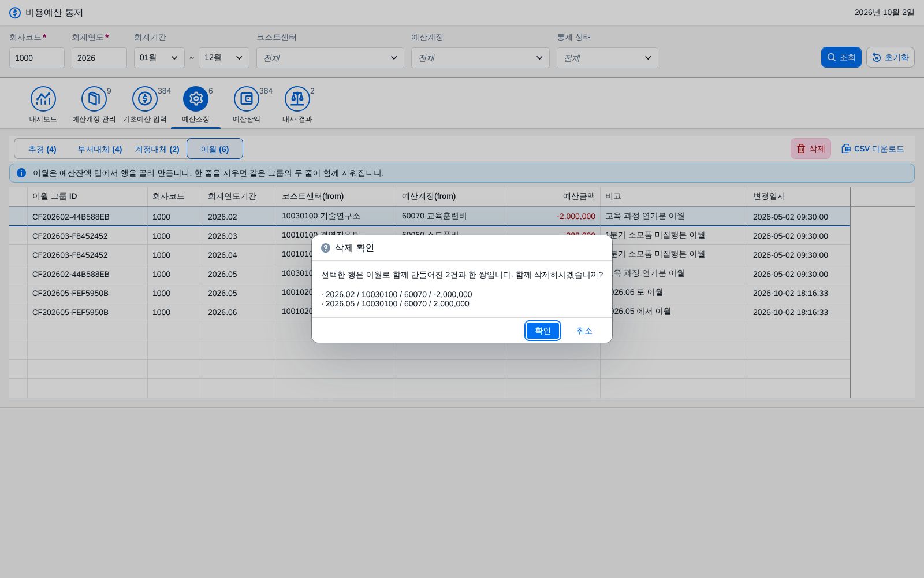Click the 60070 교육훈련비 cell

tap(453, 216)
